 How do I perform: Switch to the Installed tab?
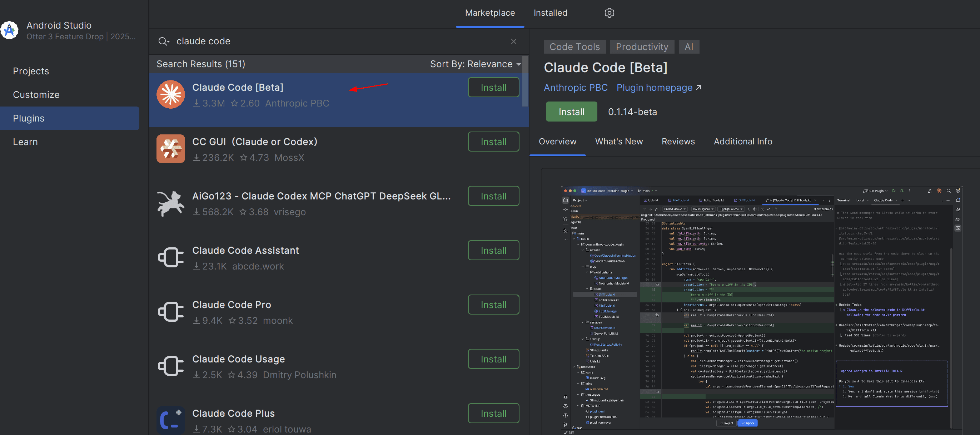click(550, 13)
